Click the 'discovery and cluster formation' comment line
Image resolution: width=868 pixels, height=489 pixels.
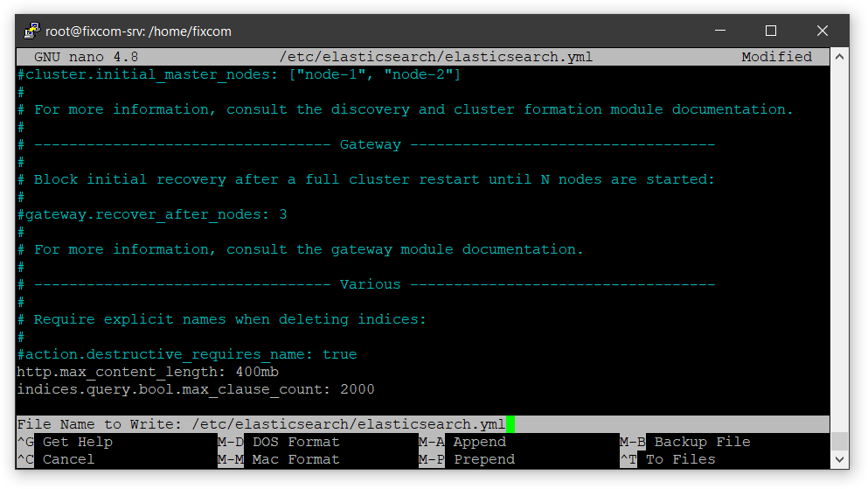click(406, 109)
